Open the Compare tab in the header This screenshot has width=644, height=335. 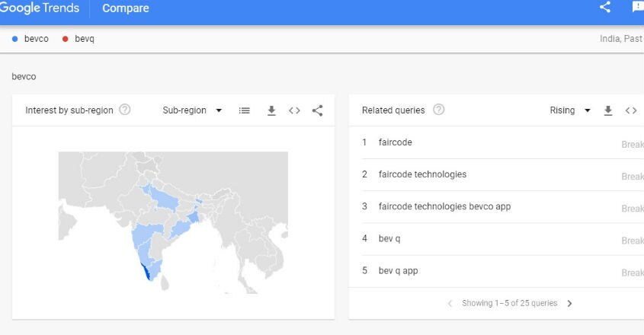(126, 8)
